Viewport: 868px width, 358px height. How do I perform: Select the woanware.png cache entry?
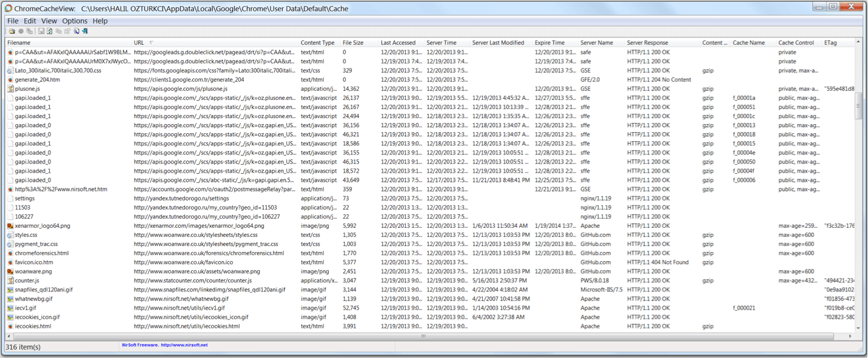[33, 271]
